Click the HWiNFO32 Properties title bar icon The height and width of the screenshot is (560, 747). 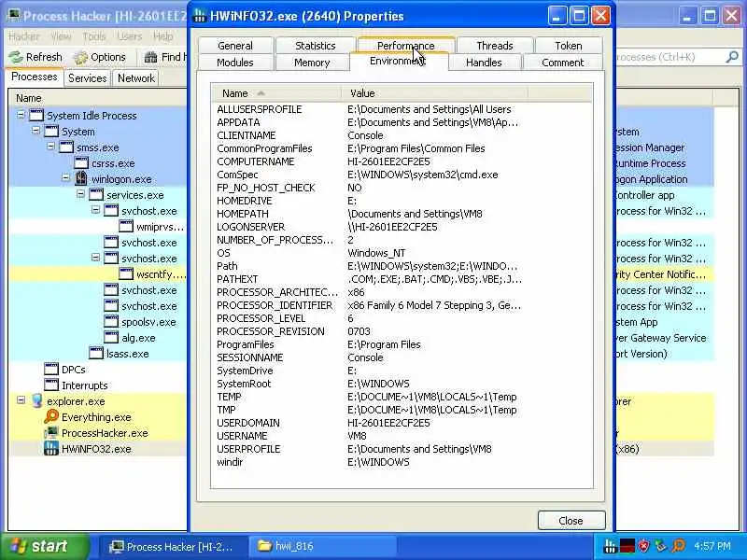point(199,16)
